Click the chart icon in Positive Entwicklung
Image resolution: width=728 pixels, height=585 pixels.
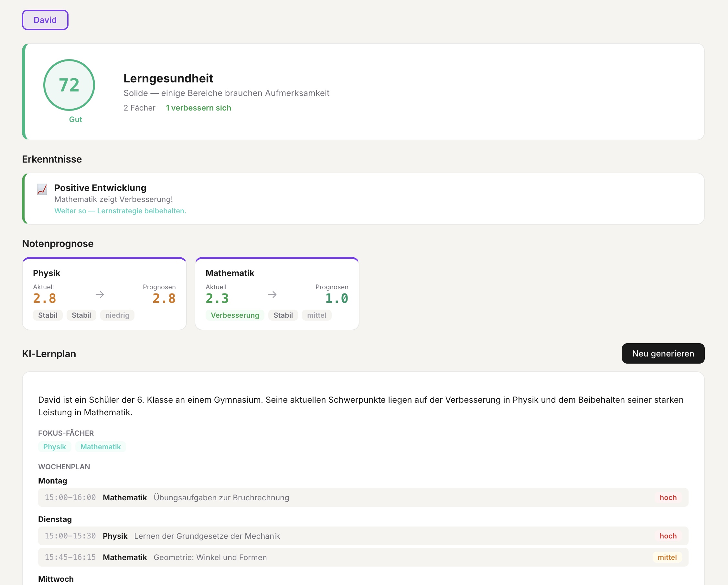click(42, 189)
